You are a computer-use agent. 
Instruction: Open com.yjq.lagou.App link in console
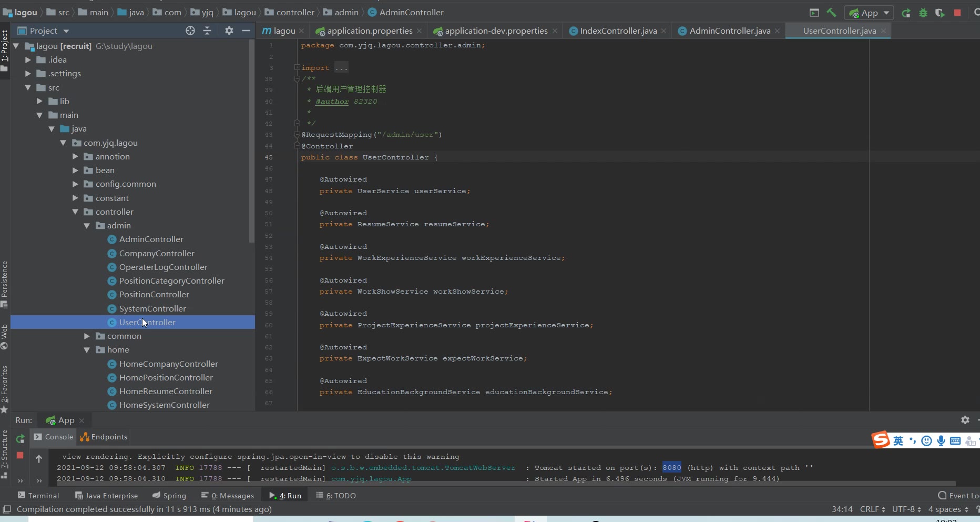coord(371,479)
